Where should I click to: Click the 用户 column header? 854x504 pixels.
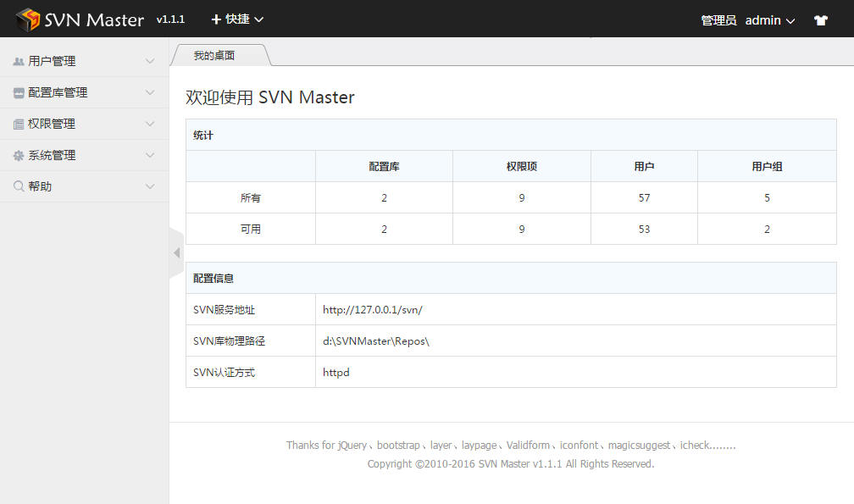click(644, 167)
